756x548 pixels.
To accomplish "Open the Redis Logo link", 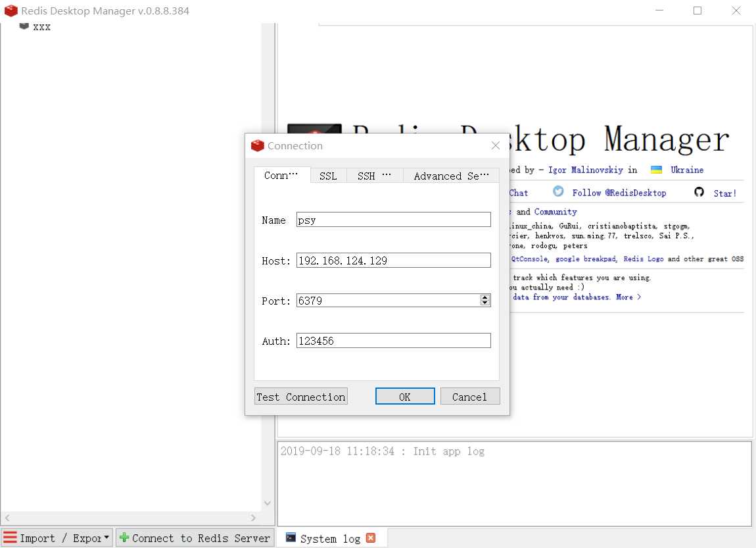I will click(643, 259).
